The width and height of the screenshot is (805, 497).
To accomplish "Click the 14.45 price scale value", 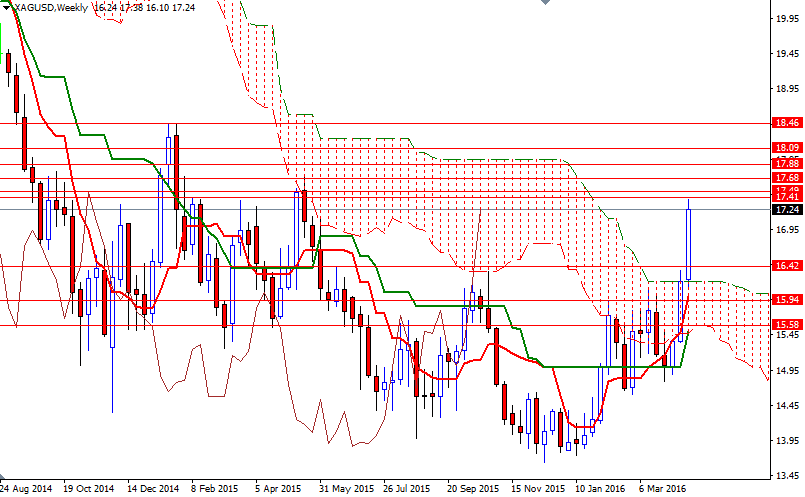I will click(787, 405).
